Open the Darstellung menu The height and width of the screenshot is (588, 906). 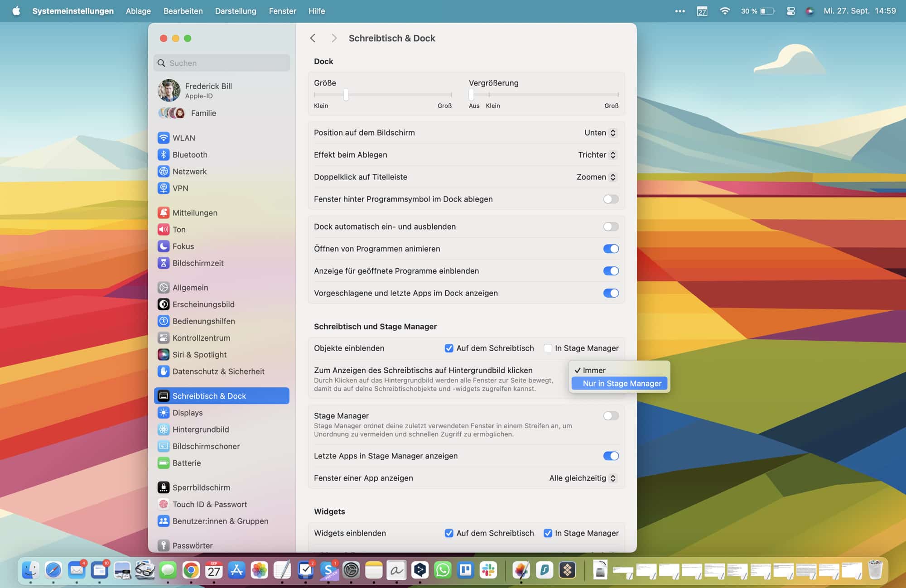pyautogui.click(x=235, y=11)
